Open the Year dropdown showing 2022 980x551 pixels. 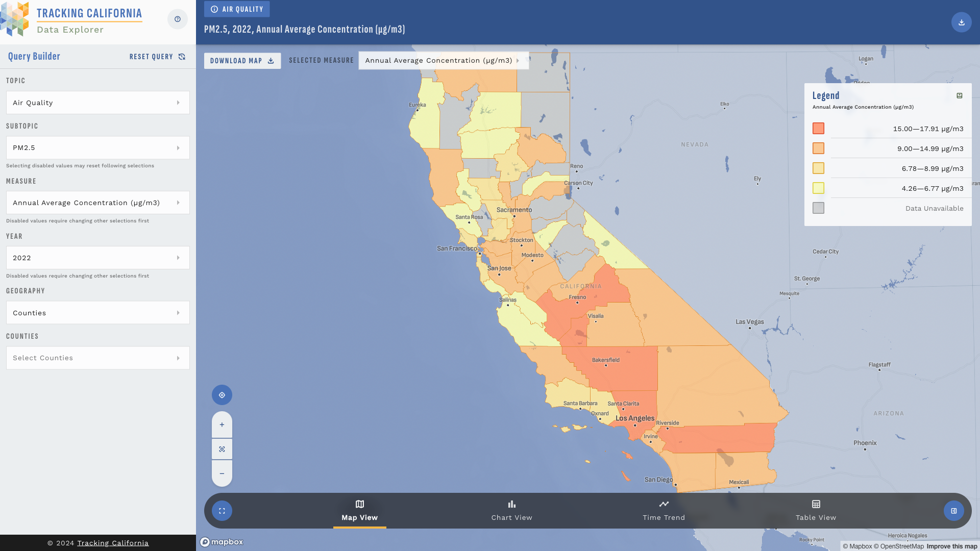click(97, 258)
